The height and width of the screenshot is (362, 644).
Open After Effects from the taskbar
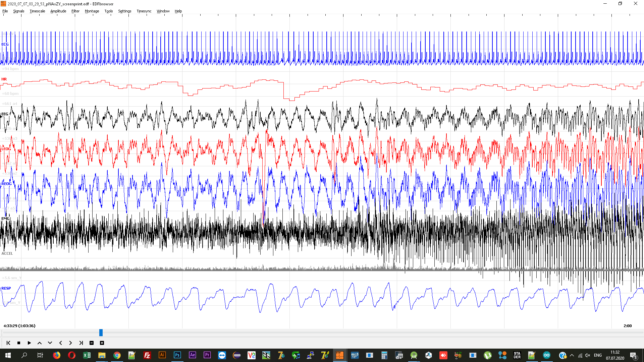[x=192, y=355]
